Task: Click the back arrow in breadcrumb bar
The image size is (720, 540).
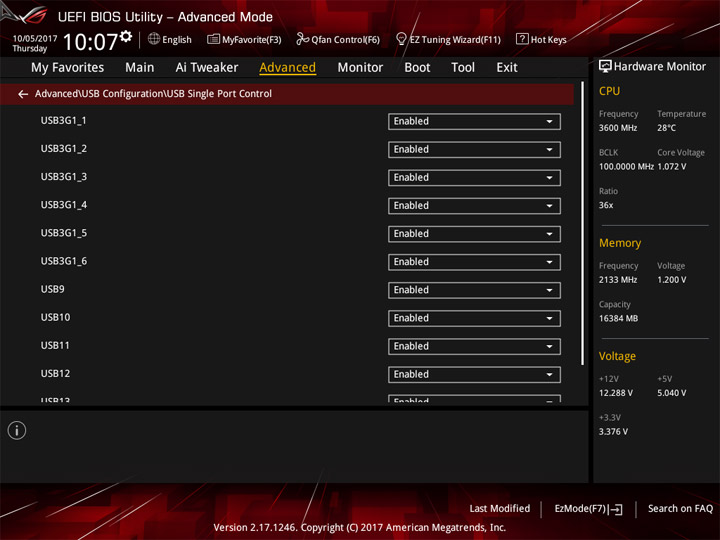Action: [23, 94]
